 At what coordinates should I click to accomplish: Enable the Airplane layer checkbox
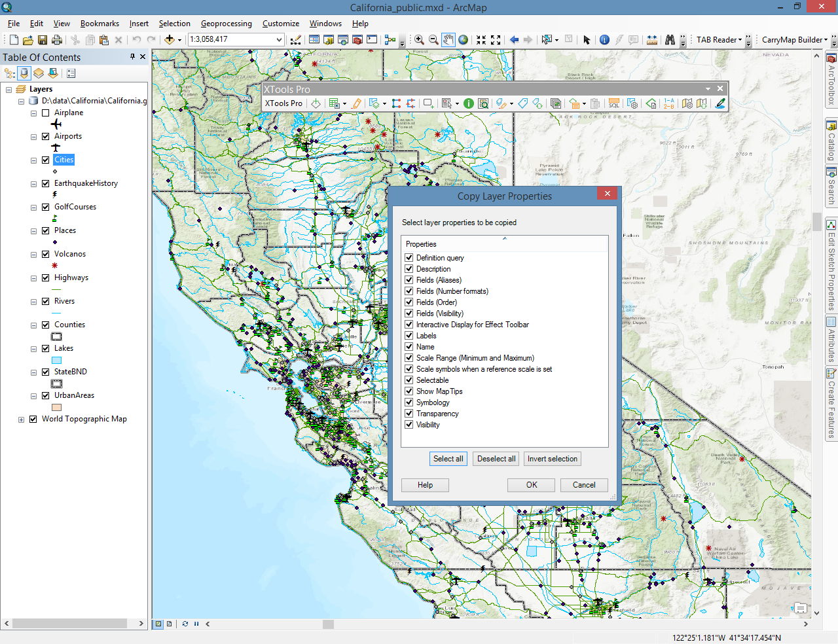tap(45, 113)
